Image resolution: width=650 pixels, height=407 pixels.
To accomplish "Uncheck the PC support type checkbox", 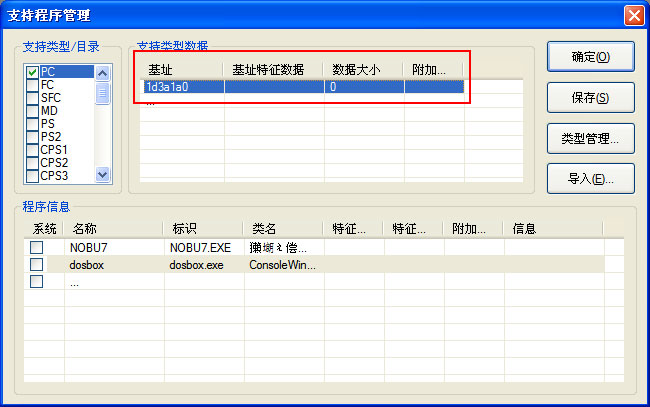I will (x=33, y=72).
